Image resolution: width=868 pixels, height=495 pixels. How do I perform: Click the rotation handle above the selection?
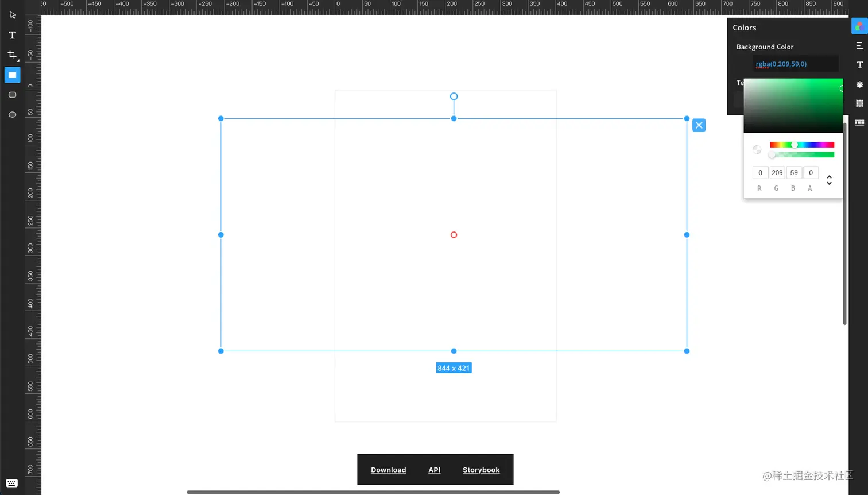coord(454,96)
